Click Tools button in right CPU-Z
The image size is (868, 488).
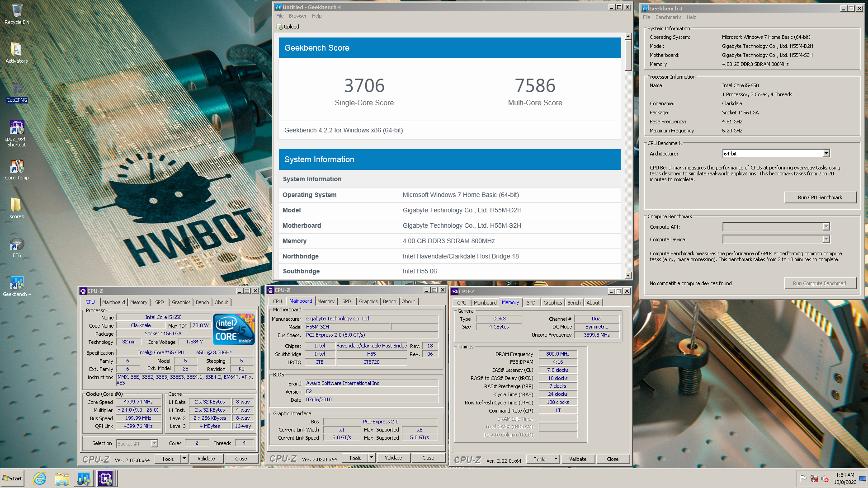click(x=539, y=459)
